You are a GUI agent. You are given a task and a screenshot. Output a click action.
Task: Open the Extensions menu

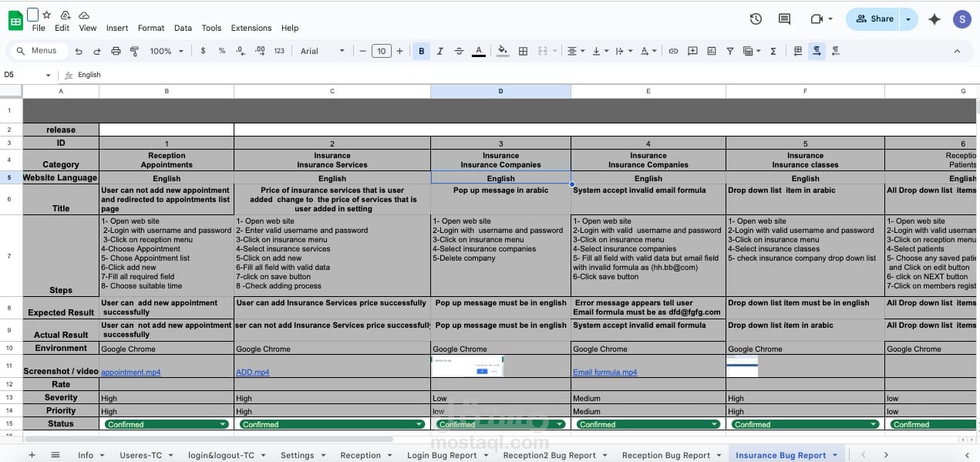pos(251,28)
